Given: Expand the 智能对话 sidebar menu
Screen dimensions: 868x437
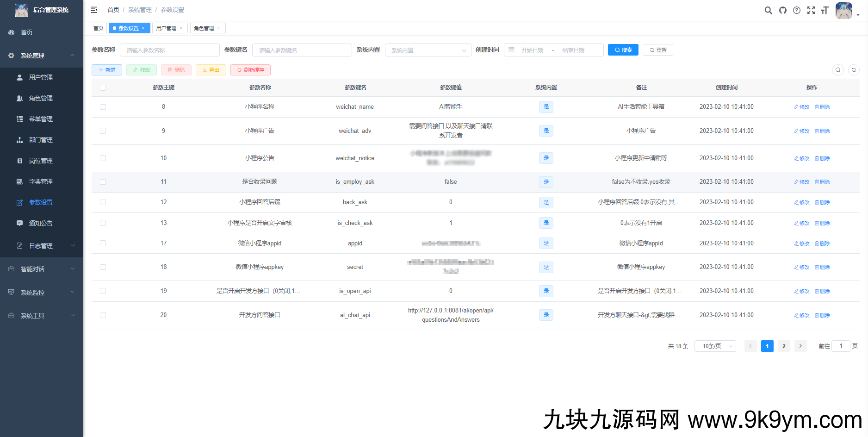Looking at the screenshot, I should point(42,269).
